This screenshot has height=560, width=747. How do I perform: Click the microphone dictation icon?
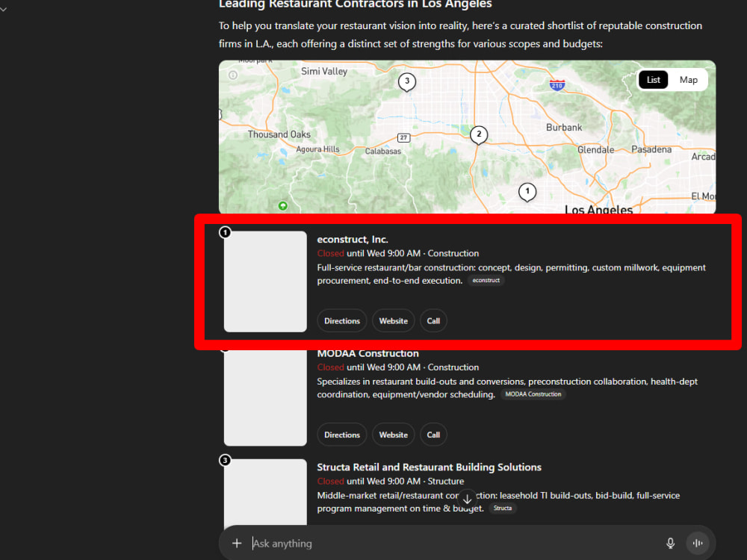coord(670,543)
